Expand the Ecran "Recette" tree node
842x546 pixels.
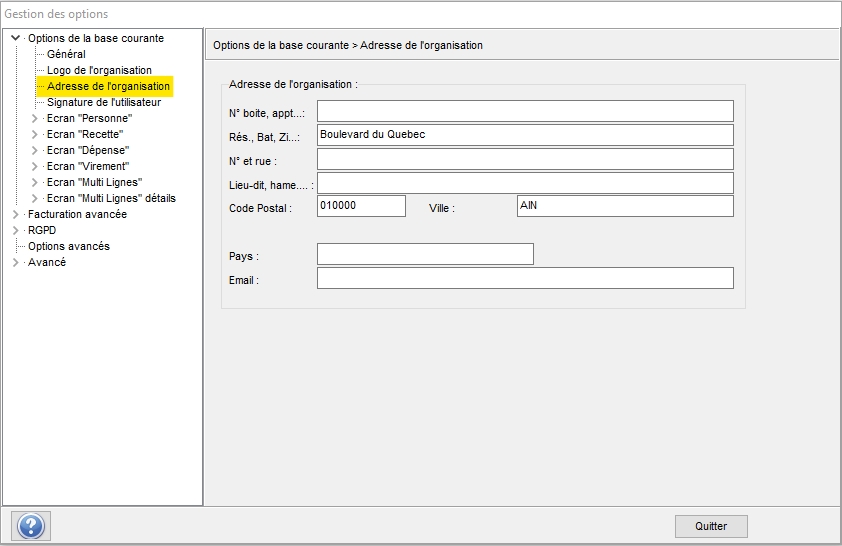tap(35, 134)
